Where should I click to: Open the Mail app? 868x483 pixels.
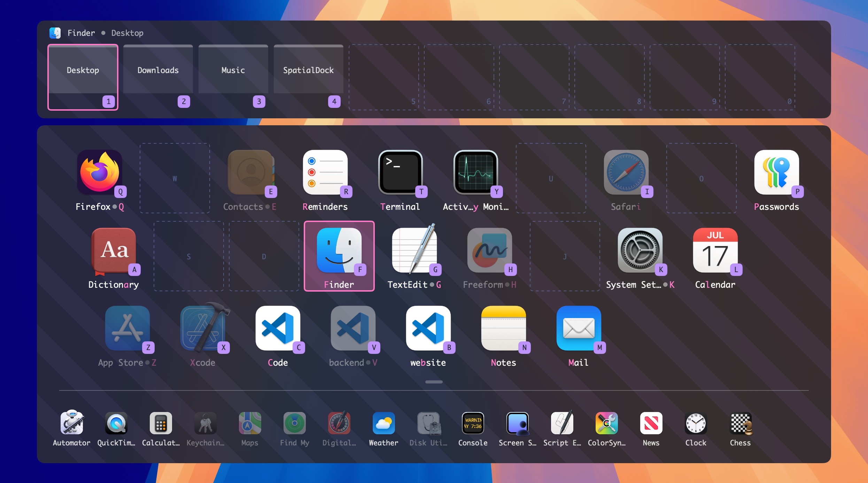pyautogui.click(x=579, y=328)
